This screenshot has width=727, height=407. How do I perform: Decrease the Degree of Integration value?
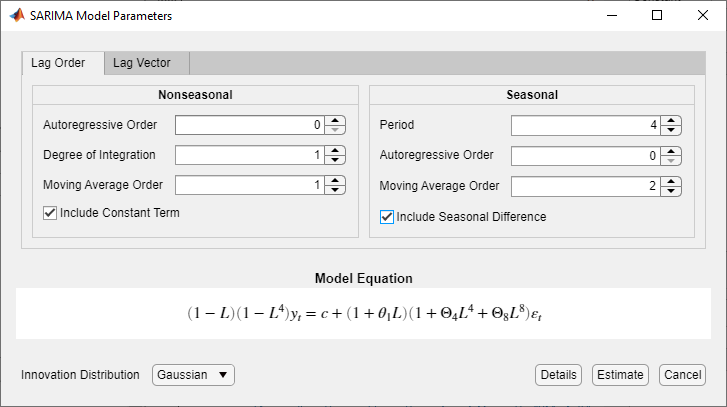336,160
